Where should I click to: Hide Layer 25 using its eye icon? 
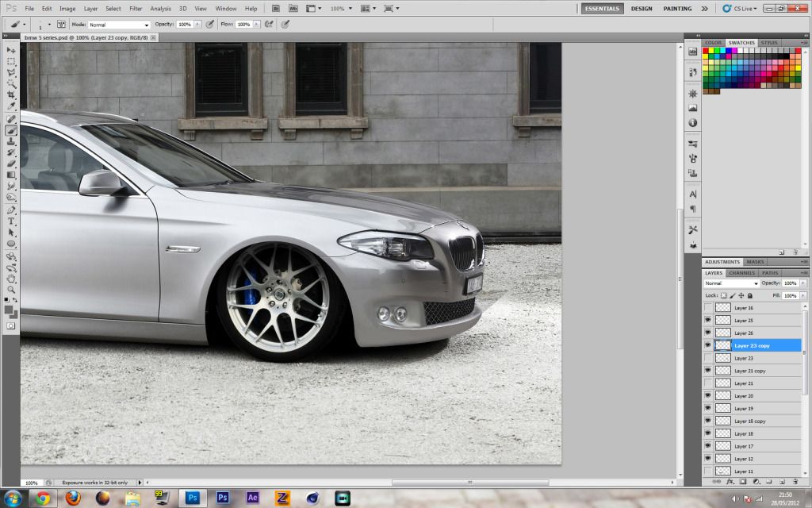point(707,321)
